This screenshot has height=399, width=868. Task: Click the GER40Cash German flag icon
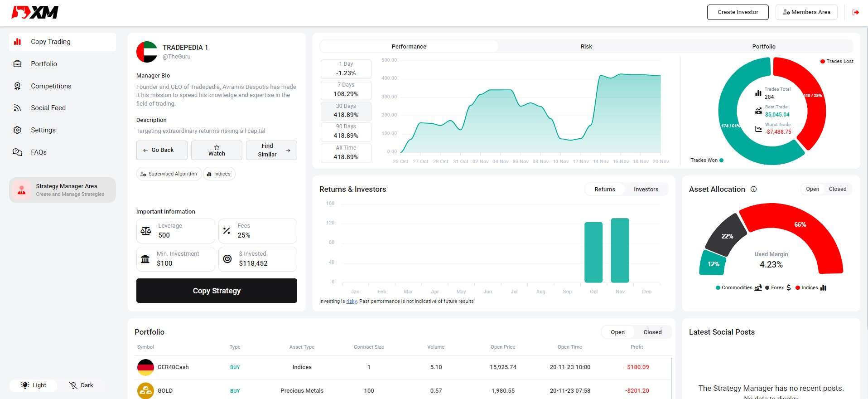(145, 367)
